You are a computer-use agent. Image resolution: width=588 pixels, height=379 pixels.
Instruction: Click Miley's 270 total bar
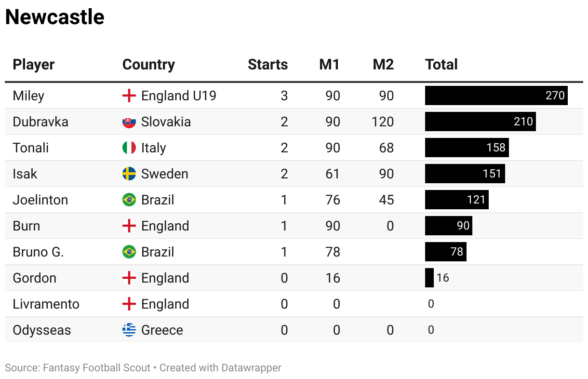click(x=496, y=96)
